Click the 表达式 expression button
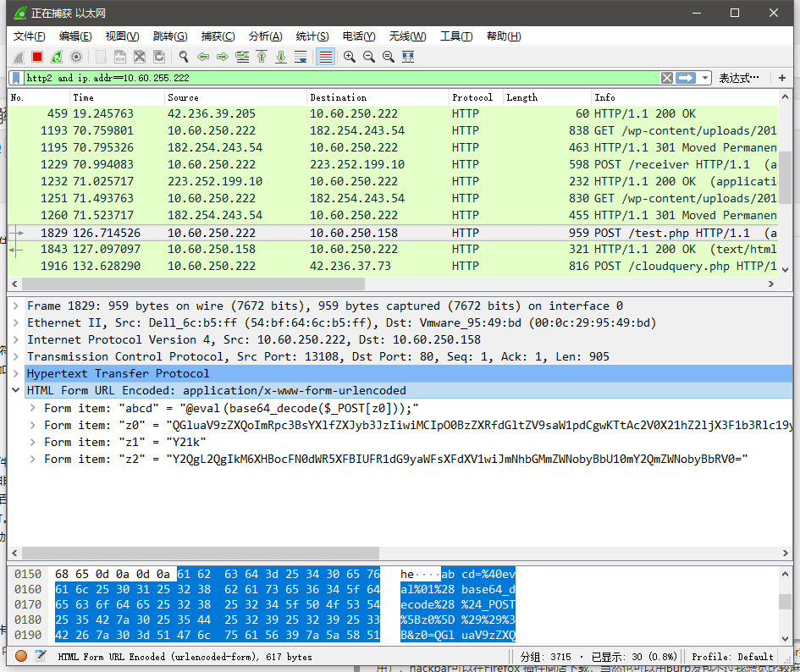800x672 pixels. pyautogui.click(x=739, y=78)
